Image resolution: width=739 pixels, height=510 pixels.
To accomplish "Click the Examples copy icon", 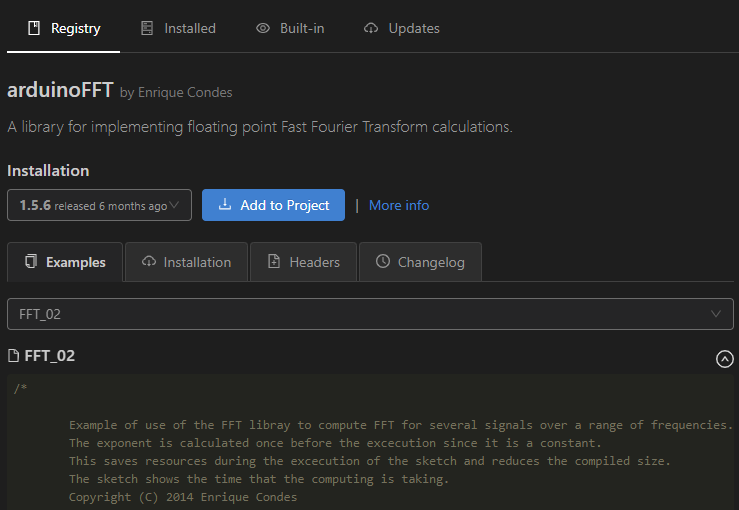I will coord(31,262).
